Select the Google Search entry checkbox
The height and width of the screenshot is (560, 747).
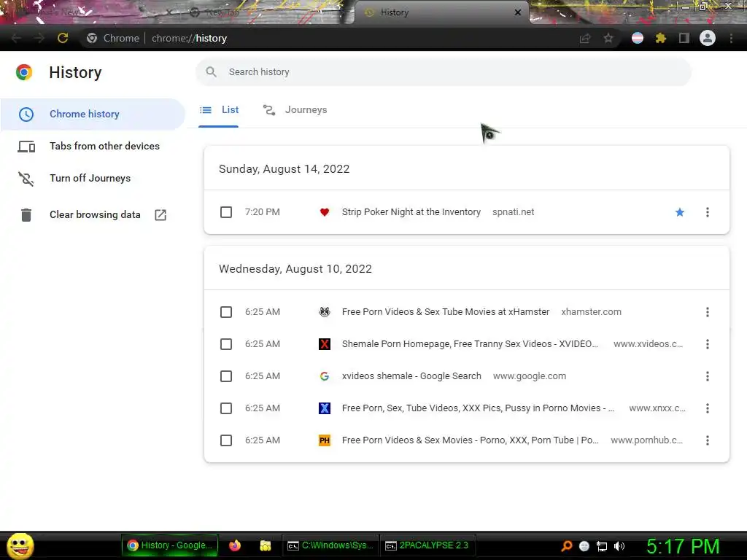pos(226,376)
